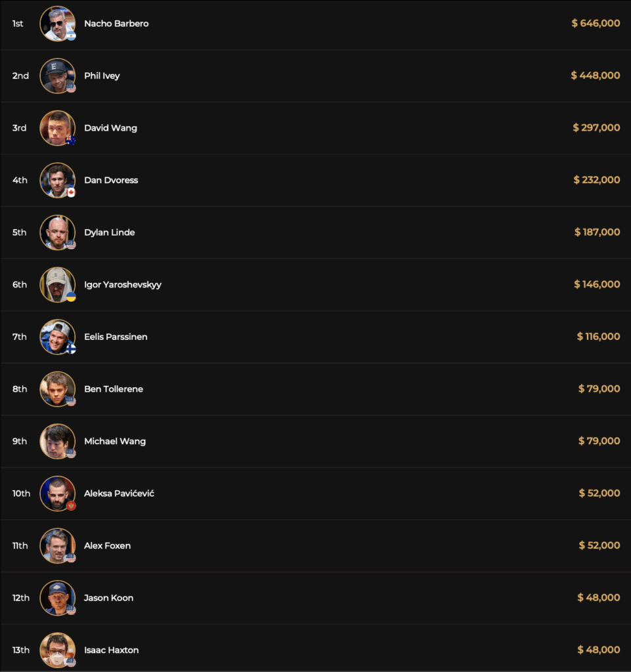
Task: Click the Ukraine flag badge on Igor Yaroshevskyy
Action: click(71, 297)
